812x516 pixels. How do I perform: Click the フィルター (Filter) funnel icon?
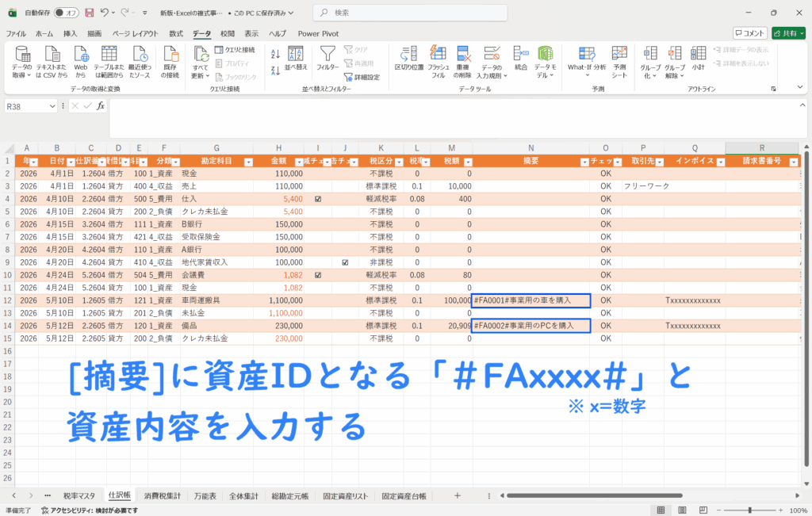pyautogui.click(x=327, y=54)
